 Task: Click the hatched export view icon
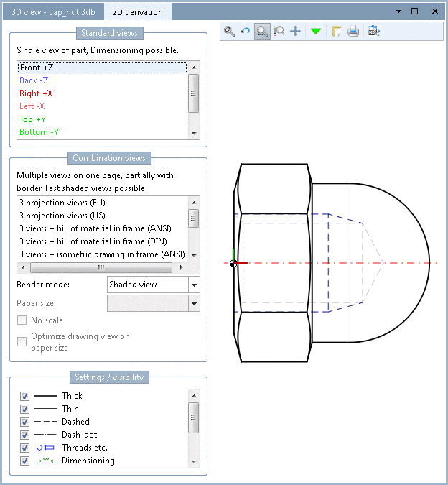click(x=374, y=31)
